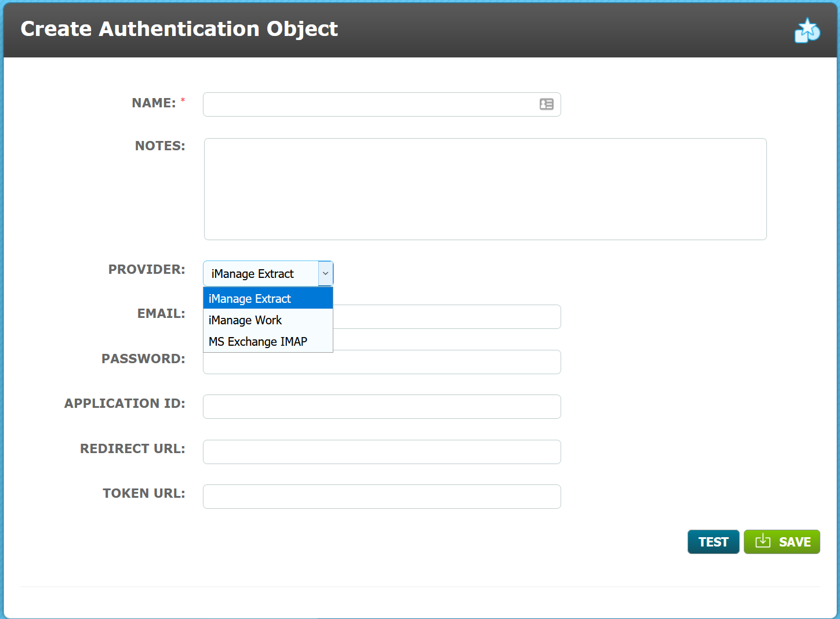Choose iManage Work option
The width and height of the screenshot is (840, 619).
[268, 320]
